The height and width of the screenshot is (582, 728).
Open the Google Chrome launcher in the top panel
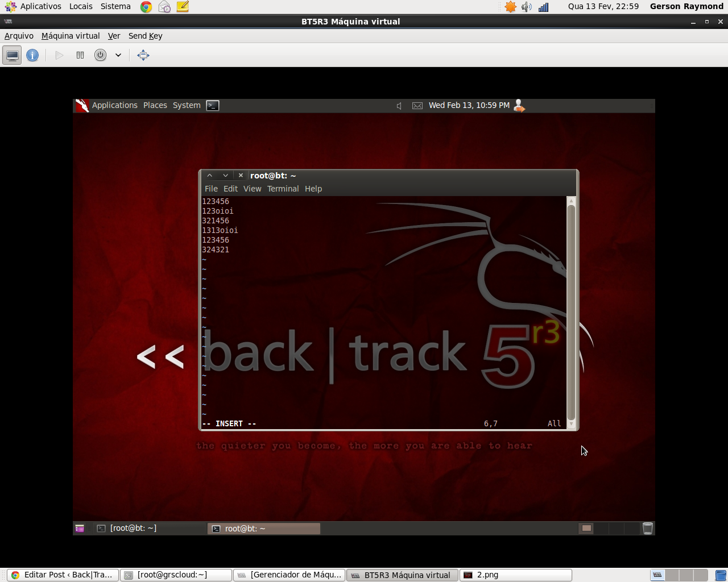tap(146, 7)
